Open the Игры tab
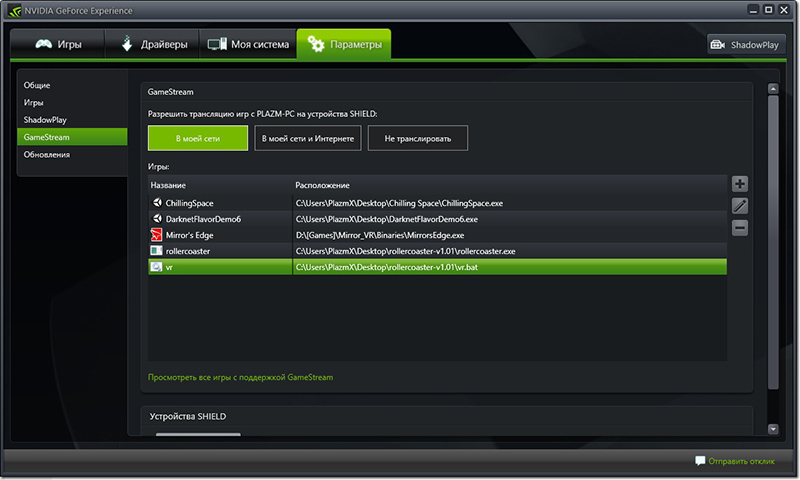The width and height of the screenshot is (800, 480). click(58, 44)
